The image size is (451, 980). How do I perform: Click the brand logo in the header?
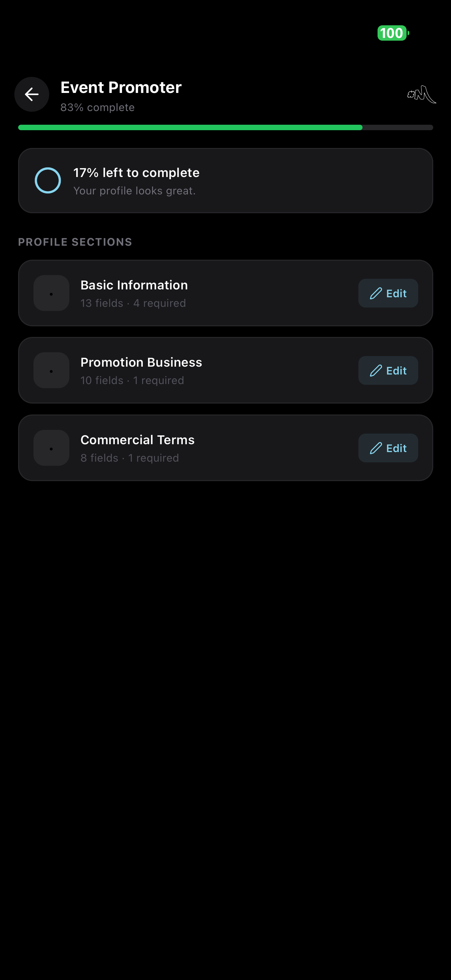point(421,94)
